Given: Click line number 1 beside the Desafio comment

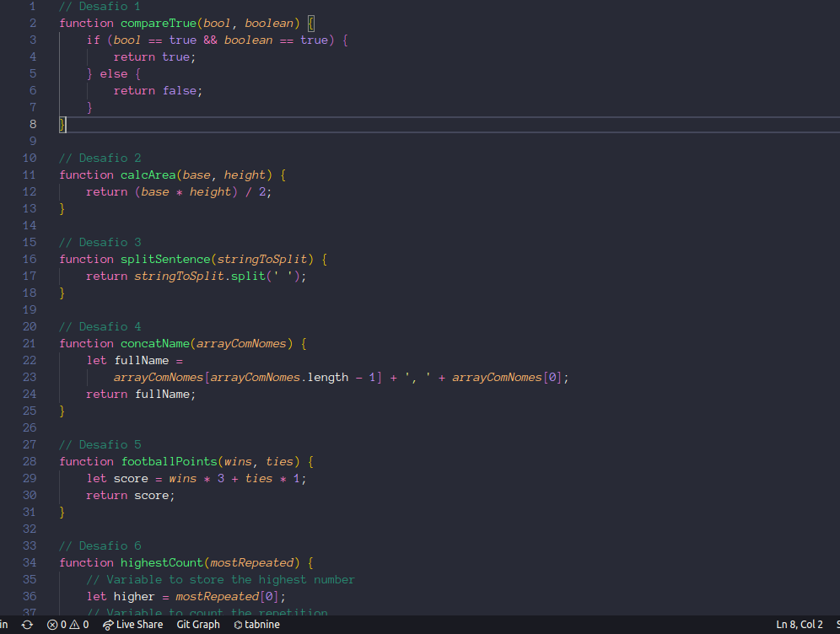Looking at the screenshot, I should click(x=32, y=7).
